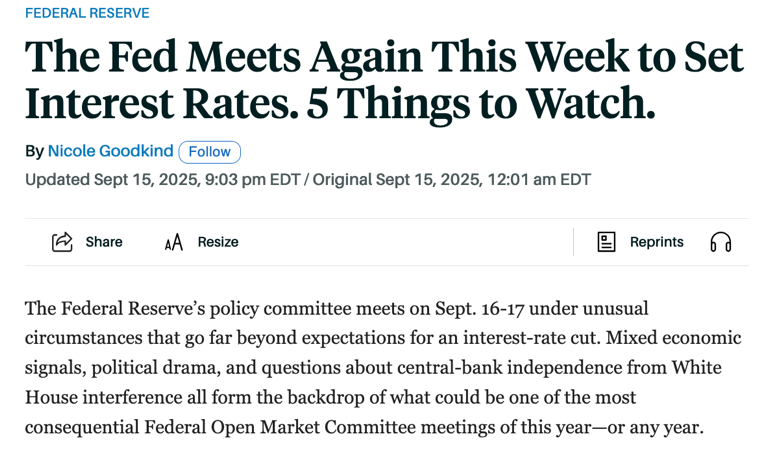Click the Share text label
The image size is (757, 453).
point(104,242)
